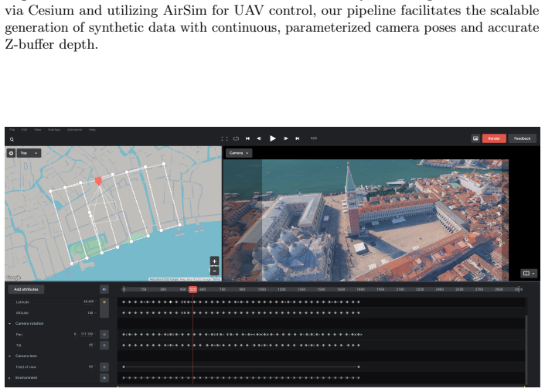Click the Camera lens group label

[26, 356]
